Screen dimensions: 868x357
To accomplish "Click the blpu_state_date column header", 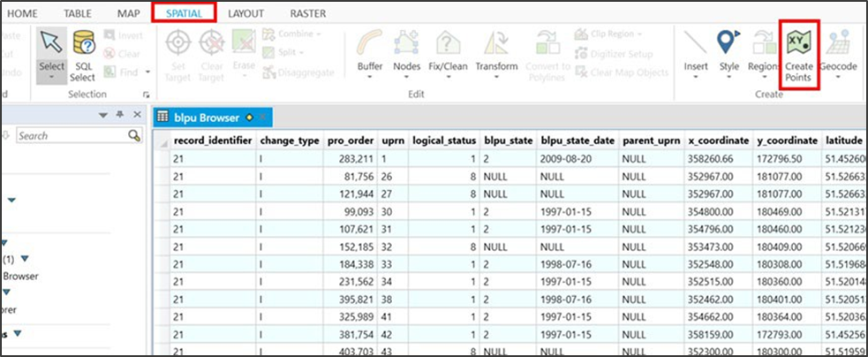I will tap(577, 141).
